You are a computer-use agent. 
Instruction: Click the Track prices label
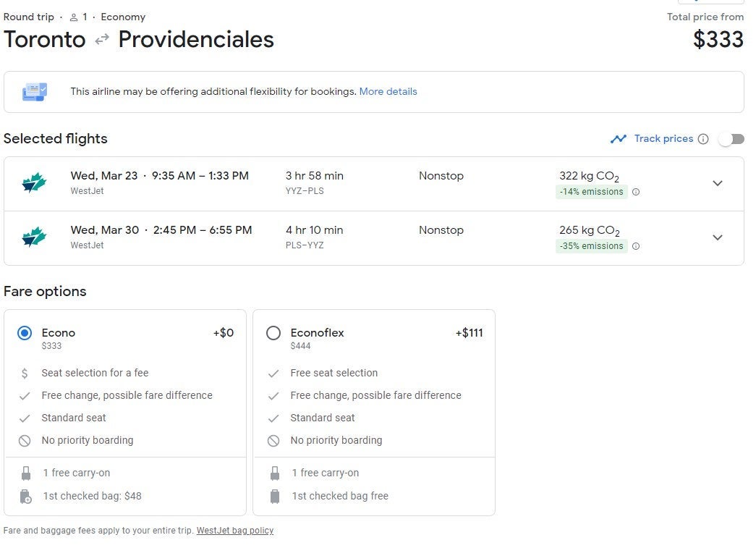pyautogui.click(x=663, y=139)
